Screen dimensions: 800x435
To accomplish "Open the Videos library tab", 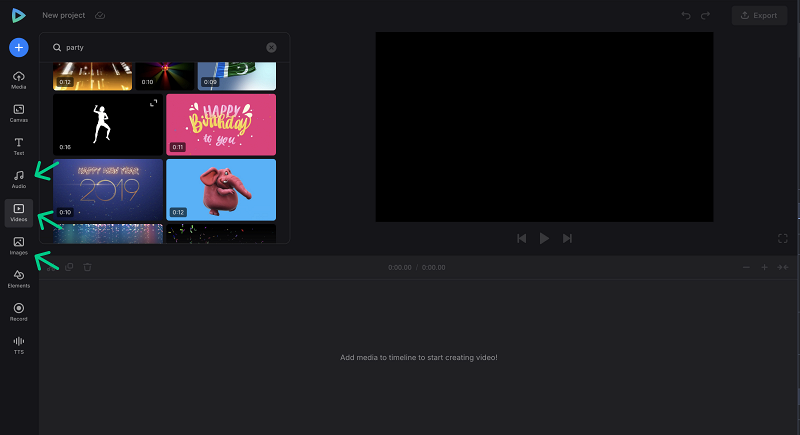I will 19,213.
